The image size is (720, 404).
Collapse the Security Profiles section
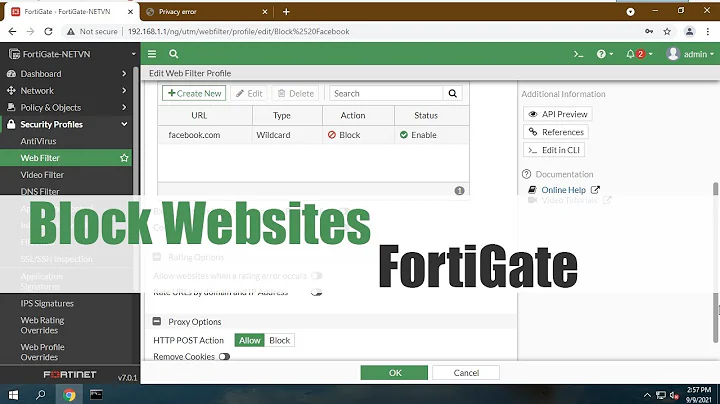coord(66,124)
